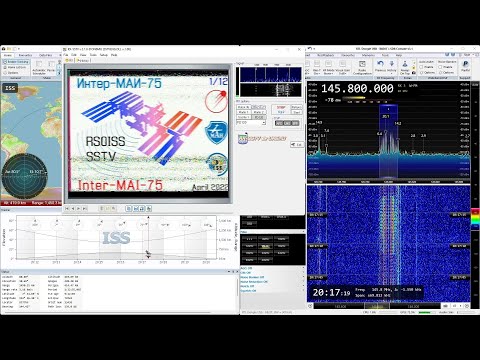Click the 145.800.000 frequency display
The height and width of the screenshot is (360, 480).
(x=357, y=89)
